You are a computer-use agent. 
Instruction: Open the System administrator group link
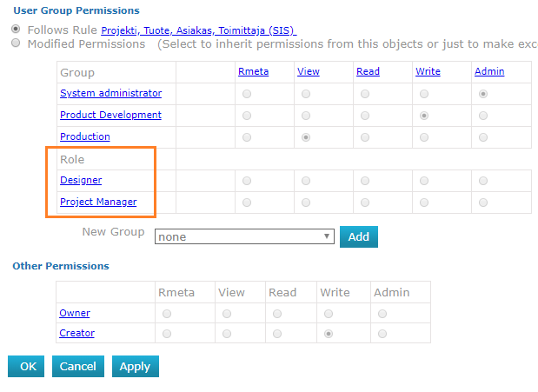pos(111,93)
